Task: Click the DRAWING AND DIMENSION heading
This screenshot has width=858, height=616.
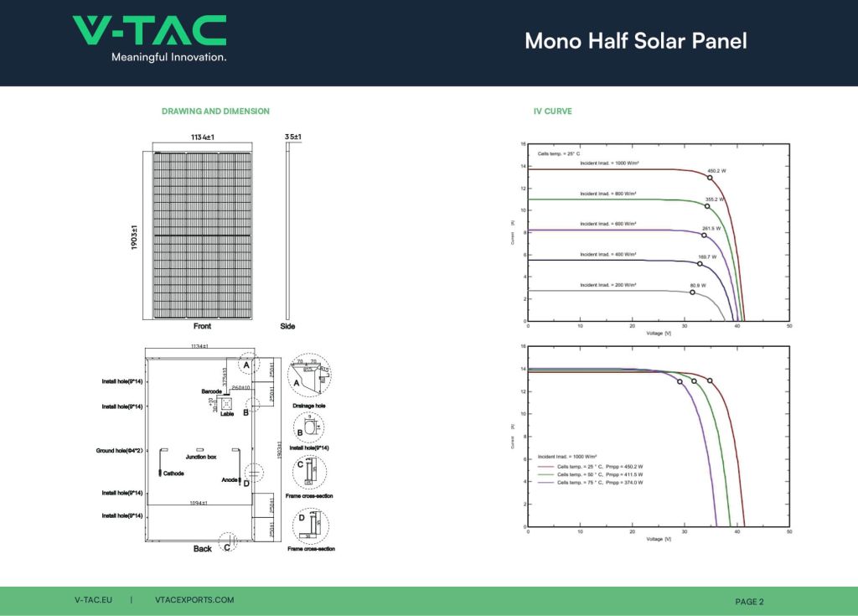Action: [215, 111]
